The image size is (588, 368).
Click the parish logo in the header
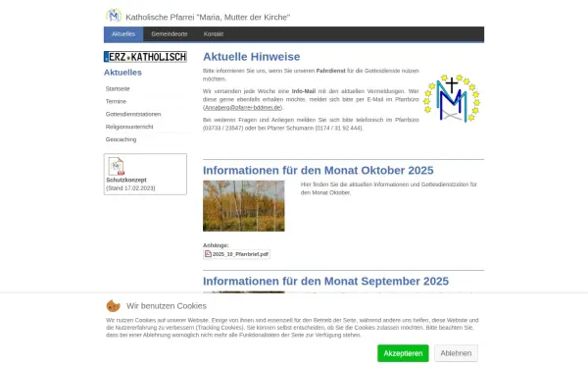(114, 16)
